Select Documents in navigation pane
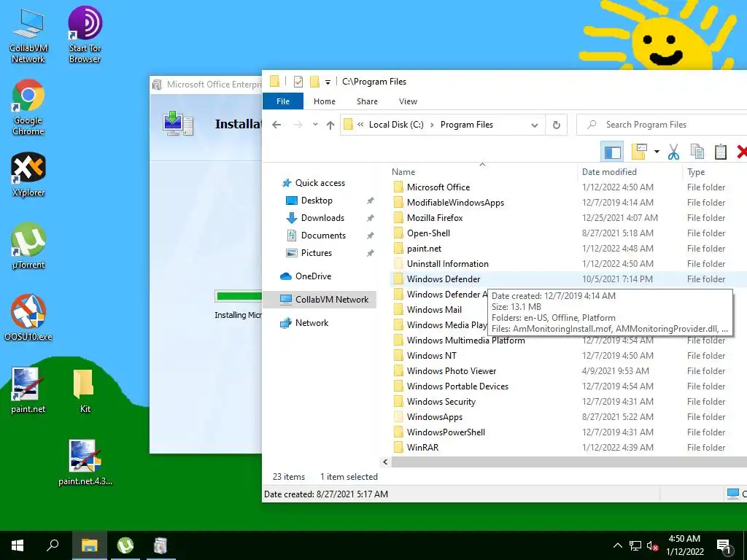 coord(323,236)
